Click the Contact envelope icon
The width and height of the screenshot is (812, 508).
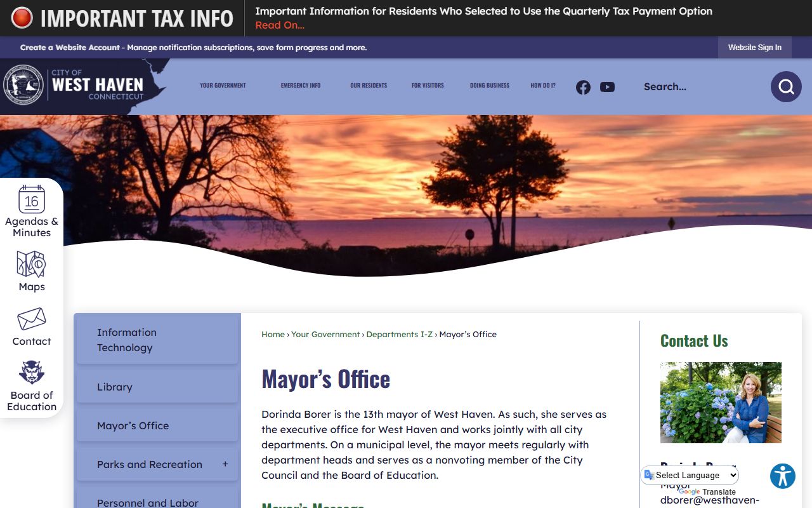click(x=32, y=319)
